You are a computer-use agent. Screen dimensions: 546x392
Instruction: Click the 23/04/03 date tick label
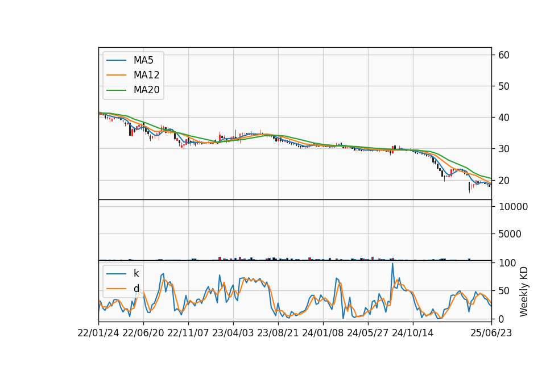[x=233, y=333]
